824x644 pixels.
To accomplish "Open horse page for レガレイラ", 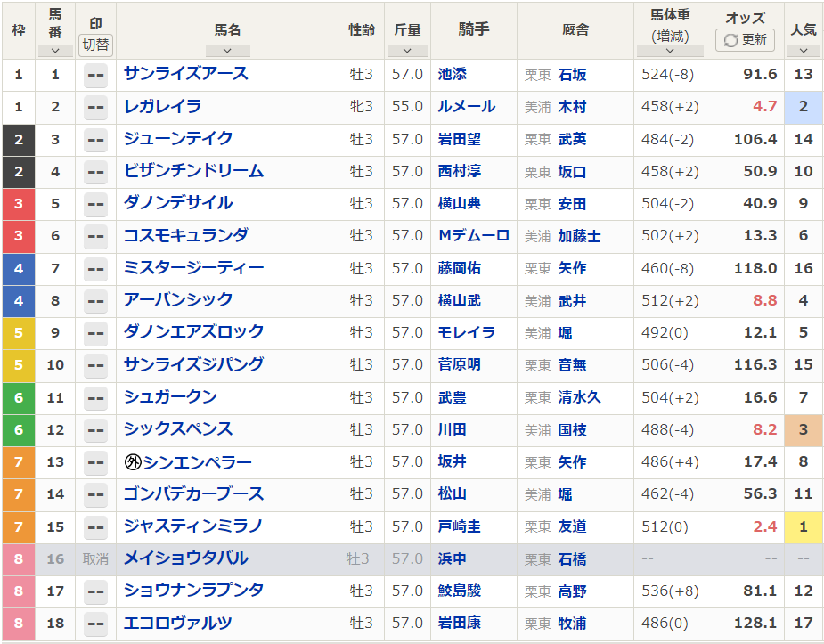I will tap(162, 107).
